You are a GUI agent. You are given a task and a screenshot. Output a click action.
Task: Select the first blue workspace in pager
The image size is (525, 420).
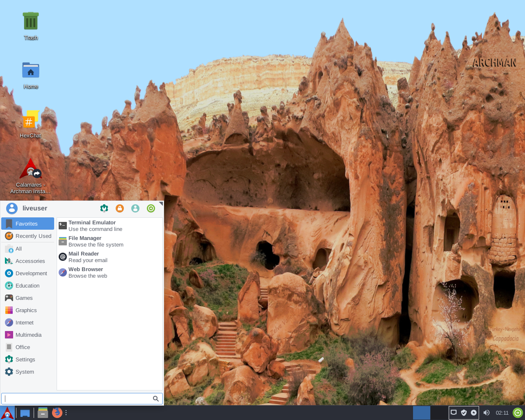click(x=421, y=413)
